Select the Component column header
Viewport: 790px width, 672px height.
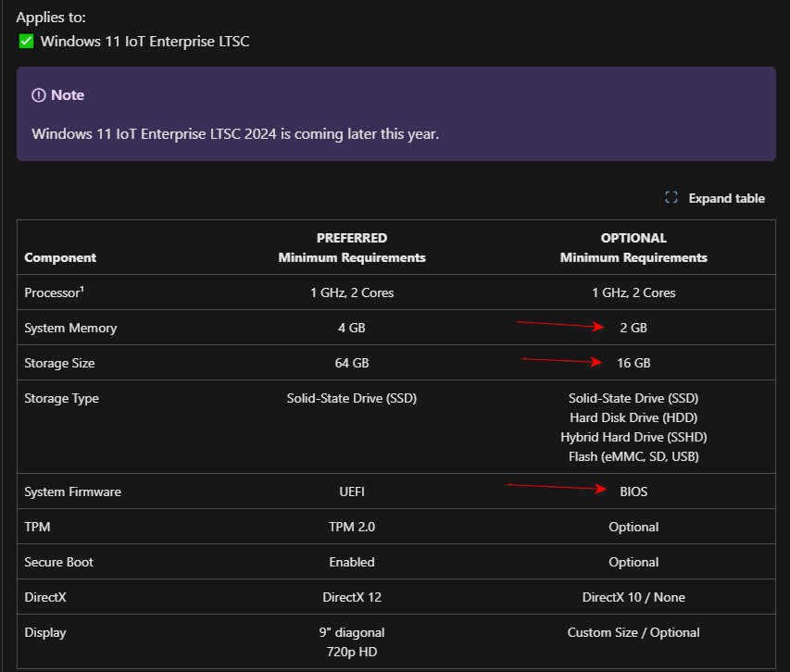[60, 257]
